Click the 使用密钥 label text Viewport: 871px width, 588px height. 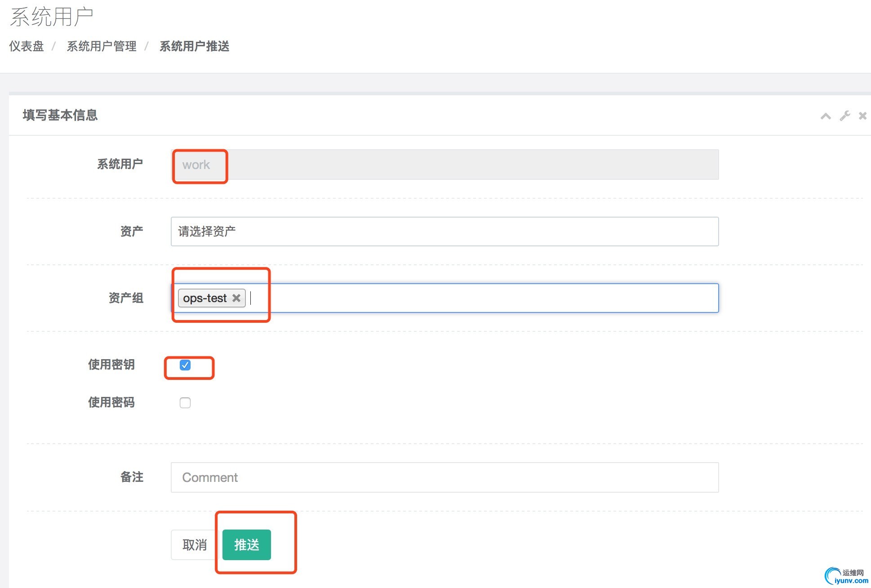point(111,365)
